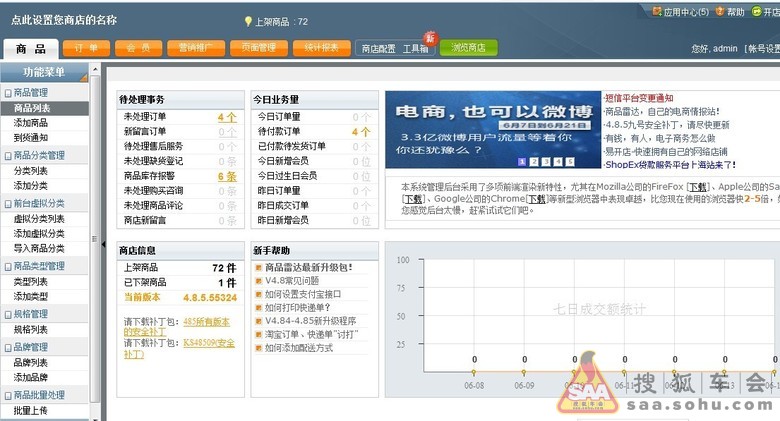Click the 应用中心 icon in the header
The width and height of the screenshot is (780, 421).
tap(657, 11)
